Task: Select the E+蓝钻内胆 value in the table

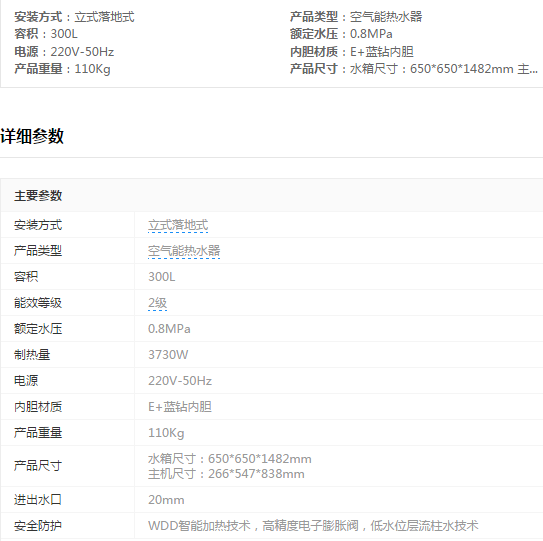Action: click(x=180, y=407)
